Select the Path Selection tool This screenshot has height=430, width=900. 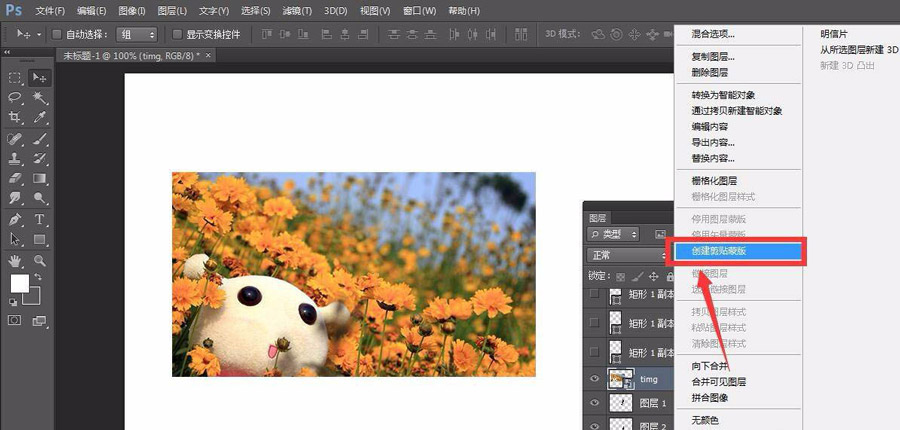[x=15, y=239]
